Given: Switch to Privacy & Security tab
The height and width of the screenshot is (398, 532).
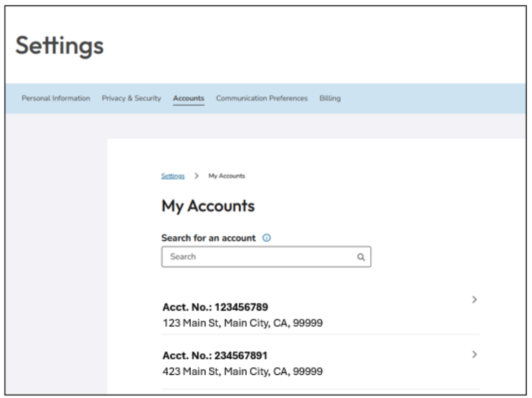Looking at the screenshot, I should [131, 98].
